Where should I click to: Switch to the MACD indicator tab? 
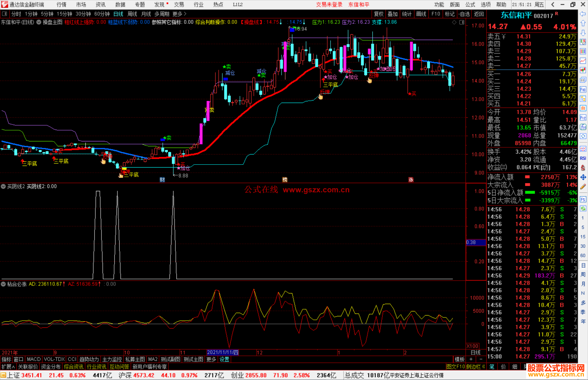[x=33, y=359]
